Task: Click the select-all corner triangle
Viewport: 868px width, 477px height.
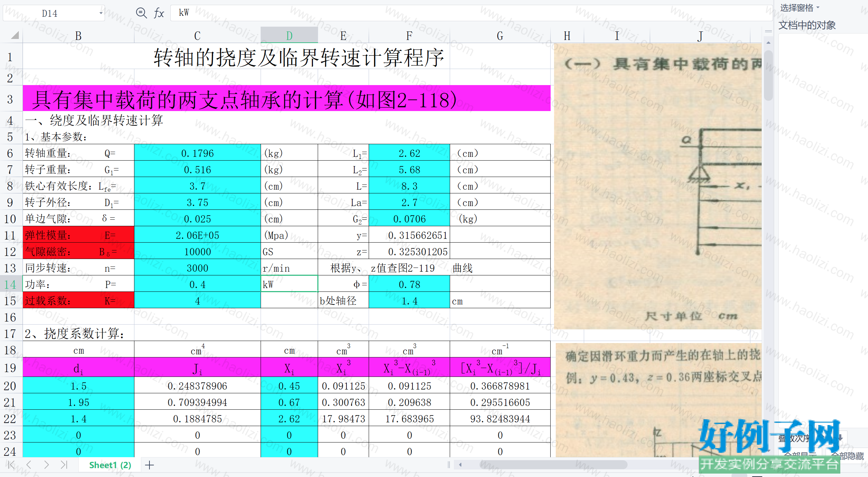Action: [15, 35]
